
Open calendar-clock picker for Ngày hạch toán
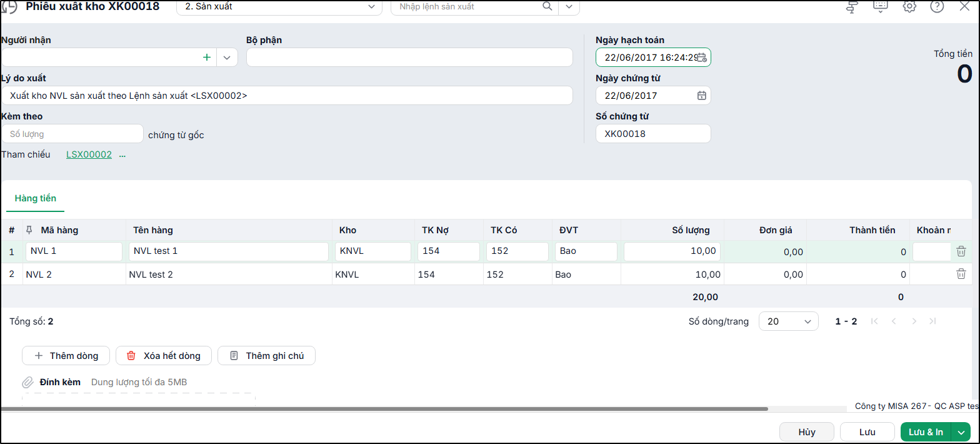pyautogui.click(x=702, y=58)
